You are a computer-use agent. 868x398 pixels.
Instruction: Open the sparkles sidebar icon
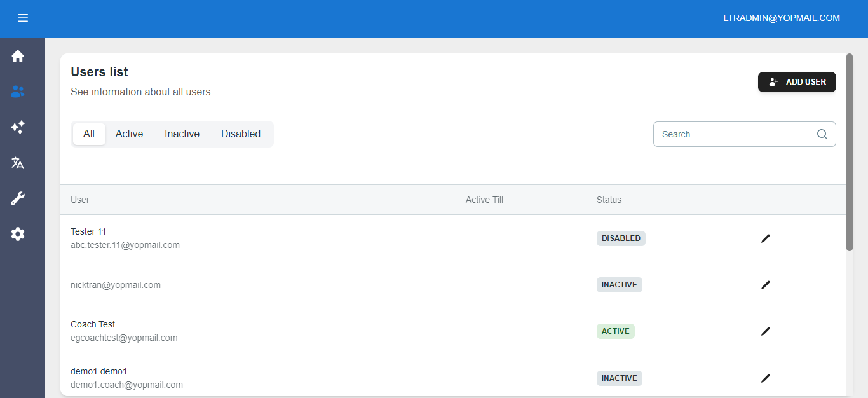pos(18,127)
